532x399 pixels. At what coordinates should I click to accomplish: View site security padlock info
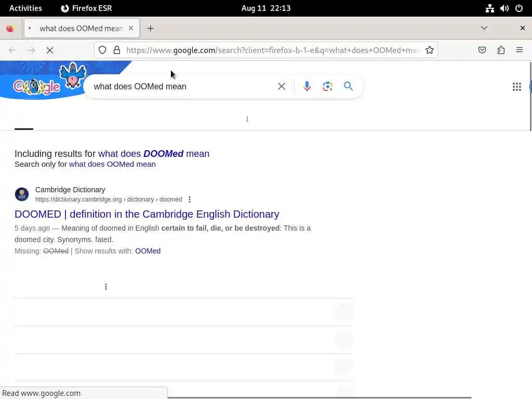pyautogui.click(x=117, y=50)
